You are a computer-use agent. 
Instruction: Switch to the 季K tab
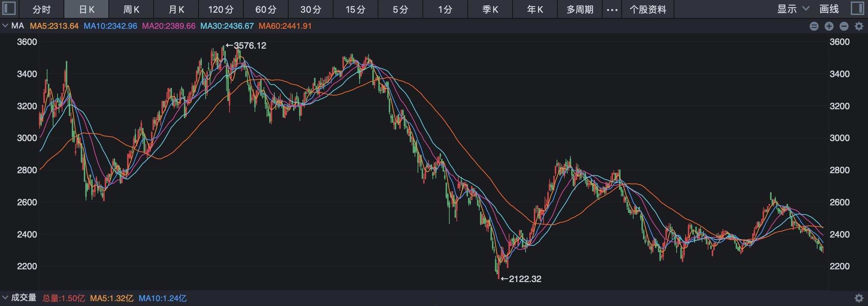pos(490,9)
